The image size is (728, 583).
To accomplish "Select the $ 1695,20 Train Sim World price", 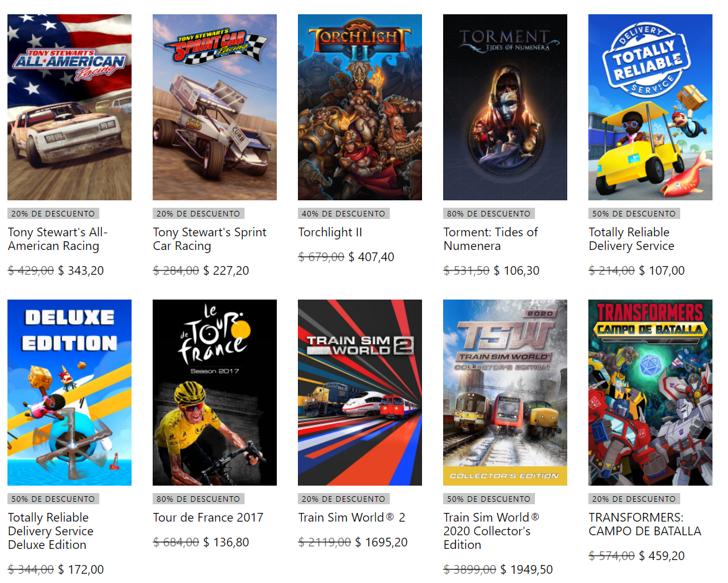I will click(x=381, y=542).
